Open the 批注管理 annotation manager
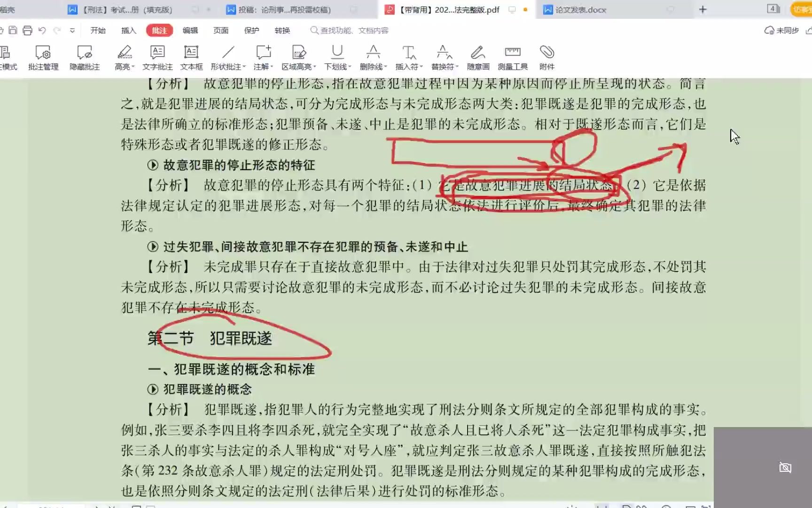Image resolution: width=812 pixels, height=508 pixels. pyautogui.click(x=43, y=58)
